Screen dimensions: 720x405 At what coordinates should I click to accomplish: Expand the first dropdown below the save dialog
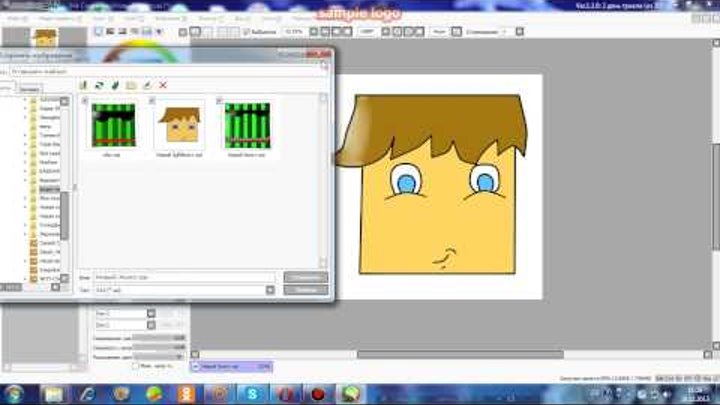pyautogui.click(x=151, y=313)
